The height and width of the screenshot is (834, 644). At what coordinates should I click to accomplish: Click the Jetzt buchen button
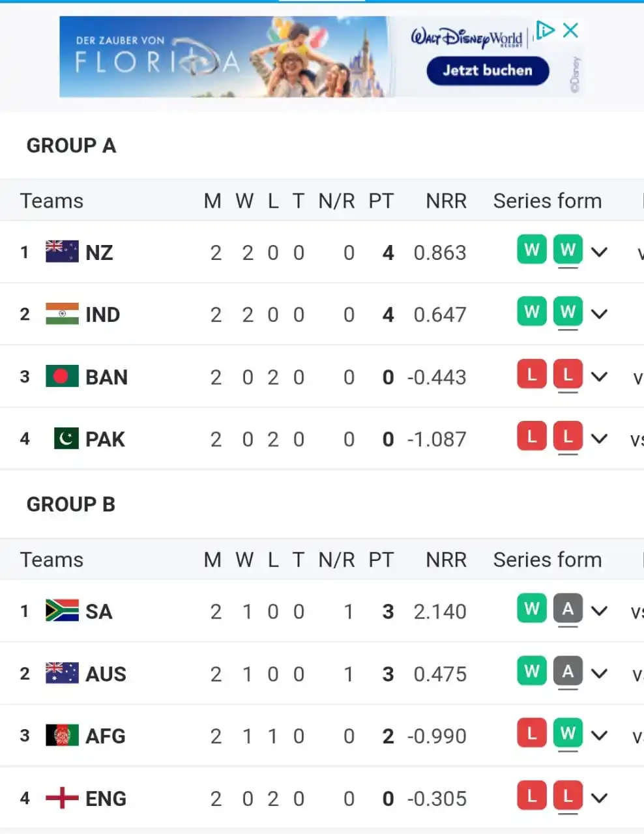488,70
